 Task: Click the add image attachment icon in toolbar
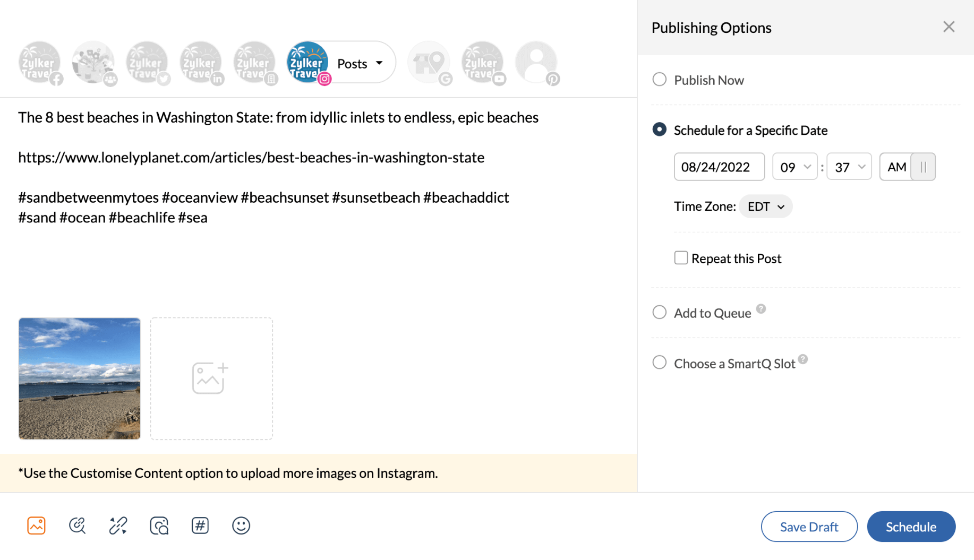pyautogui.click(x=36, y=525)
